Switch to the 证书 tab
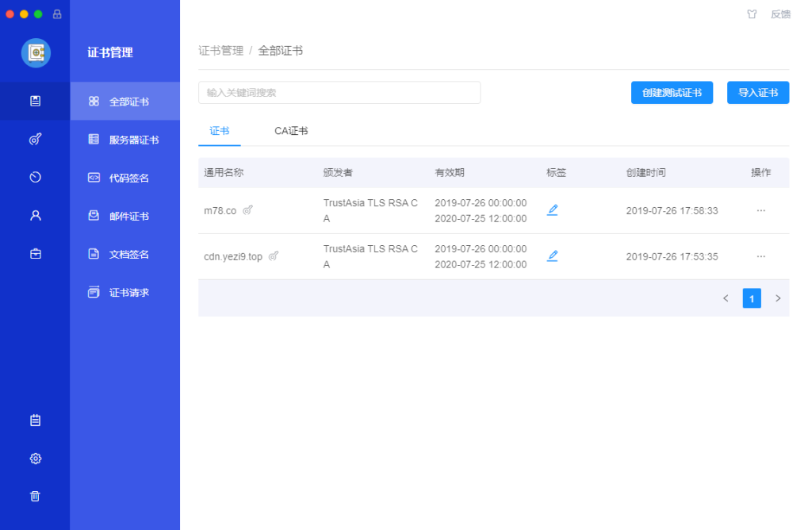812x530 pixels. pos(220,131)
